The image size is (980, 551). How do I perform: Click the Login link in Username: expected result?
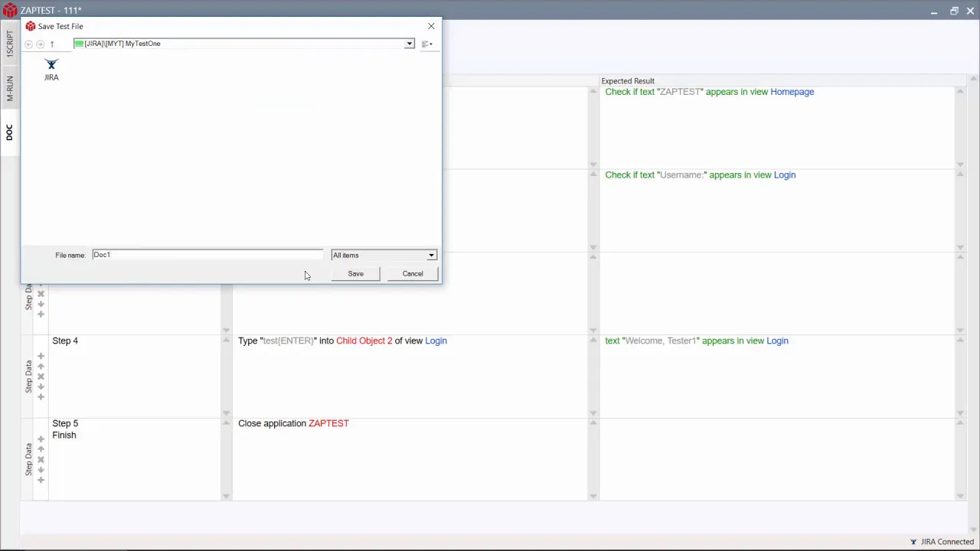(785, 174)
